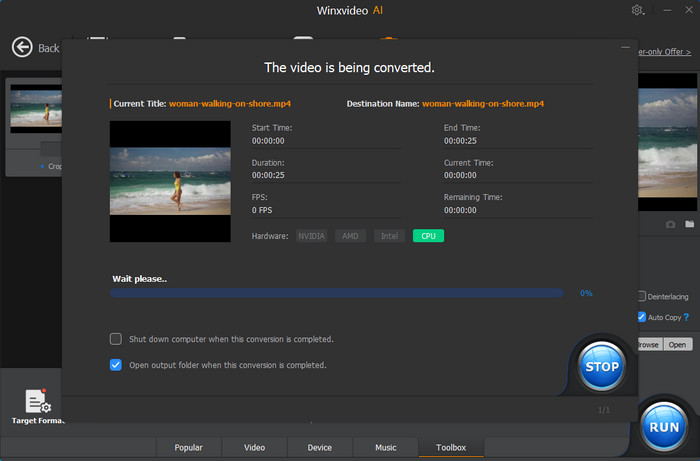Select Intel hardware option

(x=389, y=236)
